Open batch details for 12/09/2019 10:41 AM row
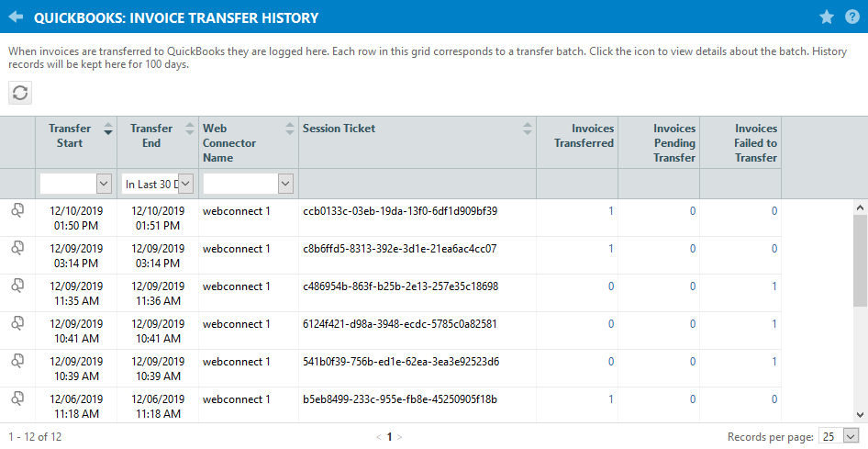The image size is (868, 449). (x=17, y=323)
